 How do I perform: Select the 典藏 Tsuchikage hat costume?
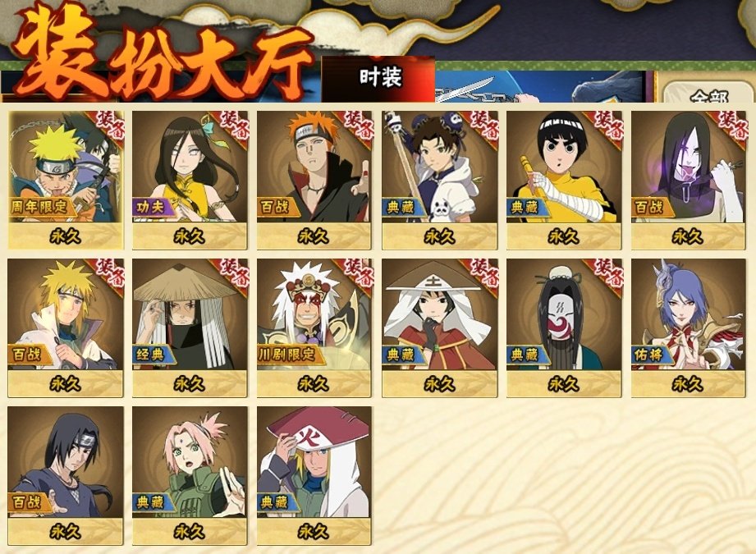click(439, 328)
